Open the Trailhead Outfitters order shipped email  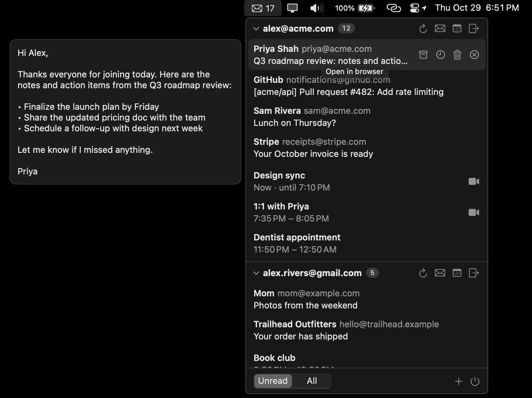367,330
